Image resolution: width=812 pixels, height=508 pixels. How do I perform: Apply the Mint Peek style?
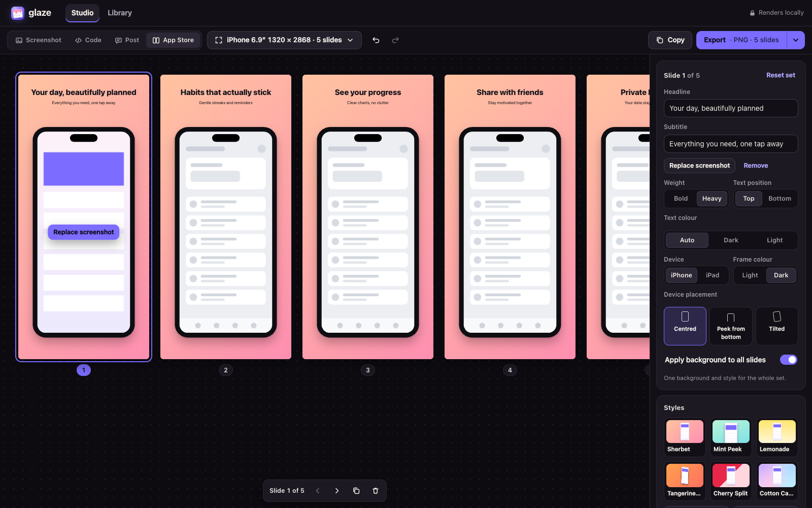(x=731, y=437)
